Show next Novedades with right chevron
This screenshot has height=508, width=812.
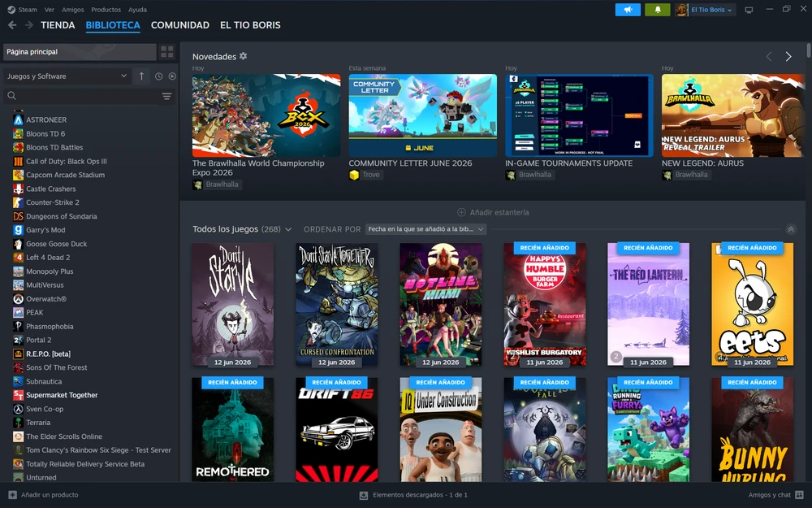[x=788, y=57]
